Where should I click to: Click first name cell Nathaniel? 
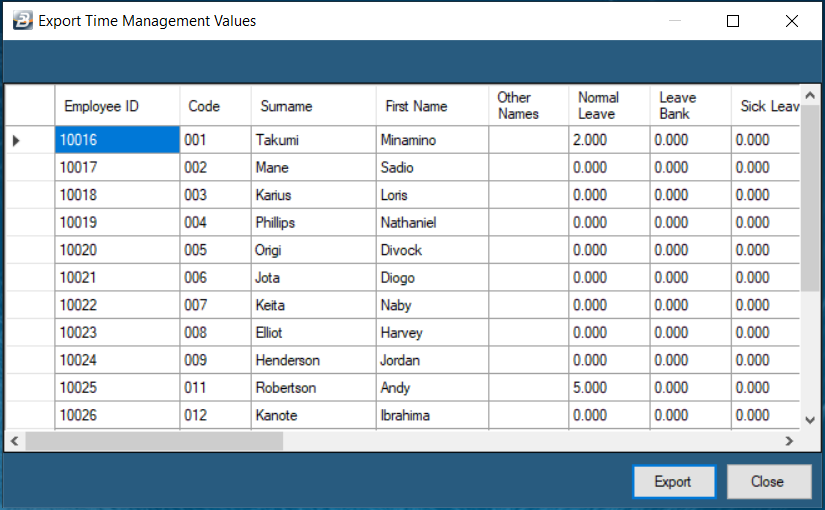432,222
